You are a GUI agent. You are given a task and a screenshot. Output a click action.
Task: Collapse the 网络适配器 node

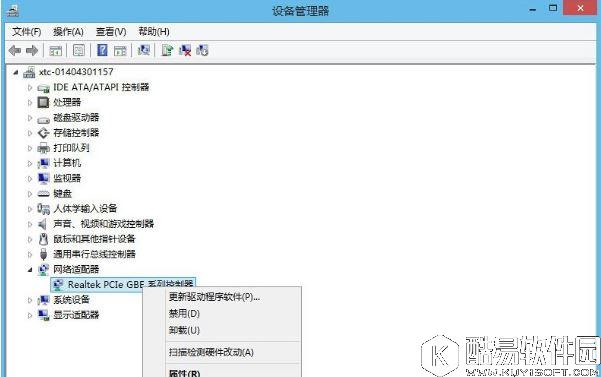[x=30, y=270]
